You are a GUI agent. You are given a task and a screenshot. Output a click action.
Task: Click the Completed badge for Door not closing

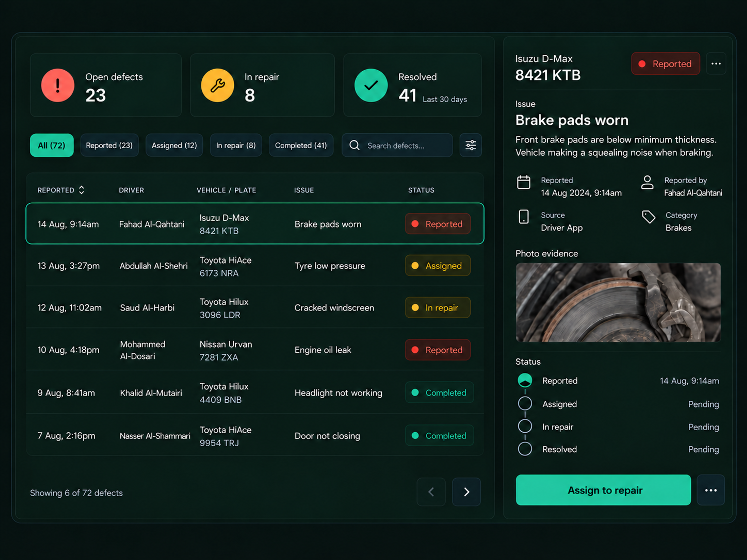[439, 435]
